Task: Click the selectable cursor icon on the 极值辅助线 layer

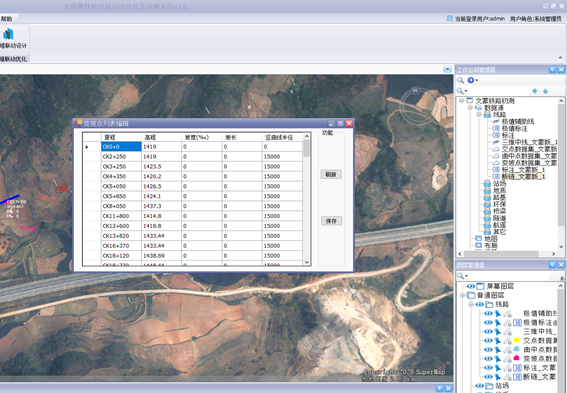Action: point(498,313)
